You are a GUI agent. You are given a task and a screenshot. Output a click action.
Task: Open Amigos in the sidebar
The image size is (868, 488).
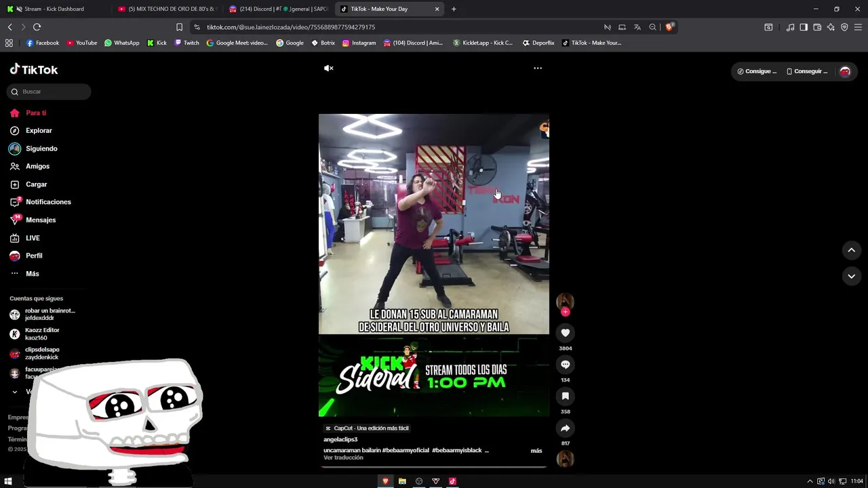click(29, 166)
